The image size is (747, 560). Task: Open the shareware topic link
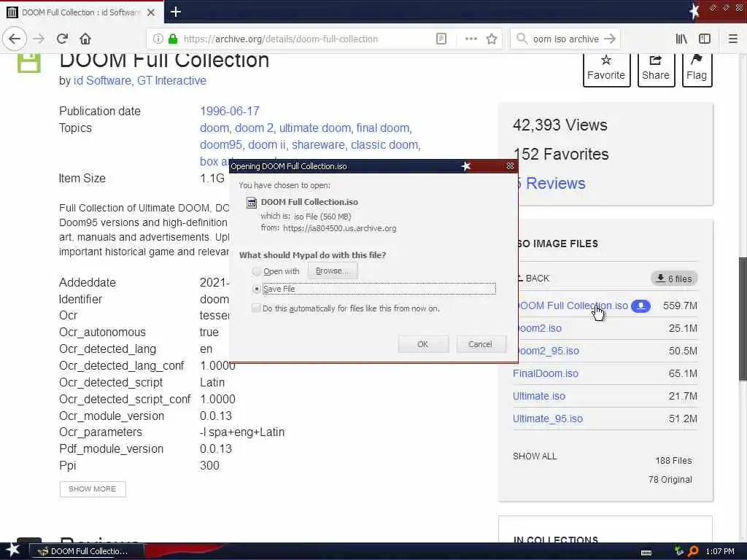point(318,144)
